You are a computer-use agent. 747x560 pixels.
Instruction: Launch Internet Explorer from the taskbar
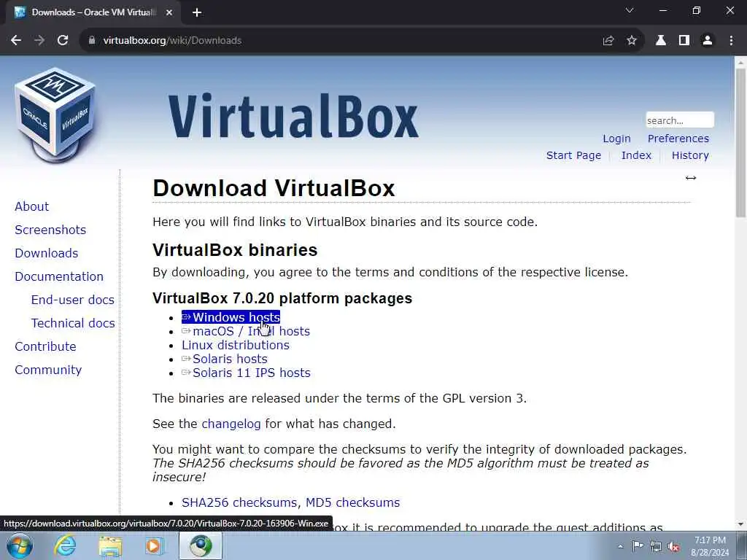[x=64, y=545]
